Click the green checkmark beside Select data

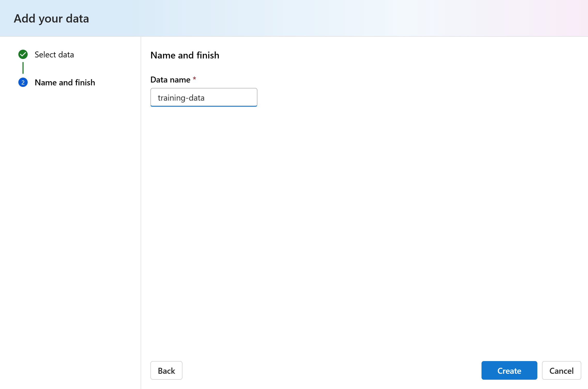[23, 54]
